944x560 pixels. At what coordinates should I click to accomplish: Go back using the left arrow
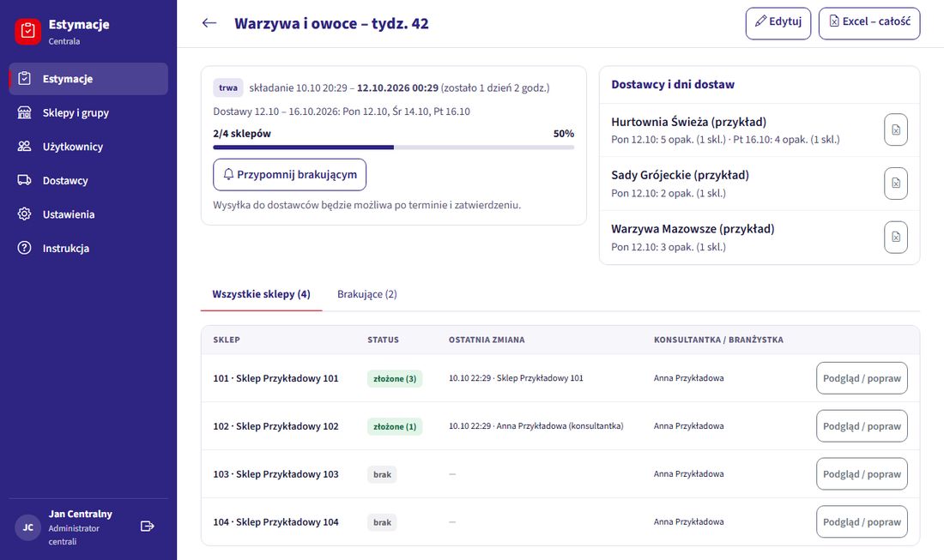209,23
